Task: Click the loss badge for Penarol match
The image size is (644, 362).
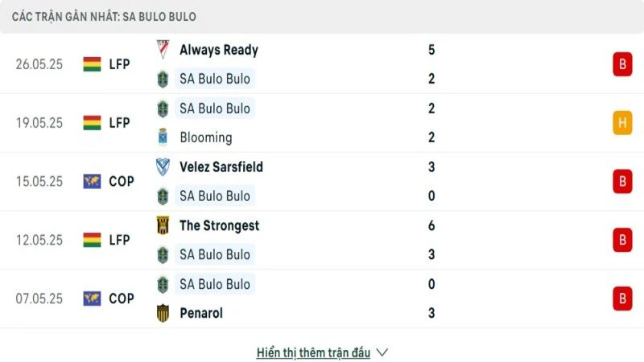Action: [621, 298]
